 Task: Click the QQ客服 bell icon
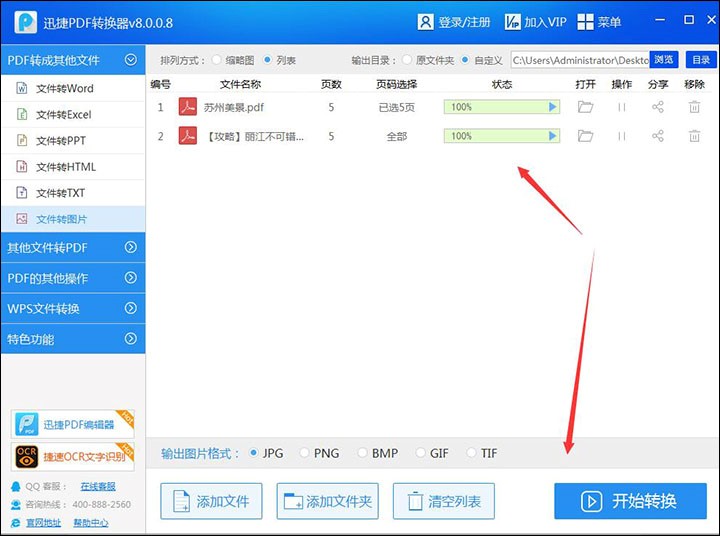click(x=16, y=486)
